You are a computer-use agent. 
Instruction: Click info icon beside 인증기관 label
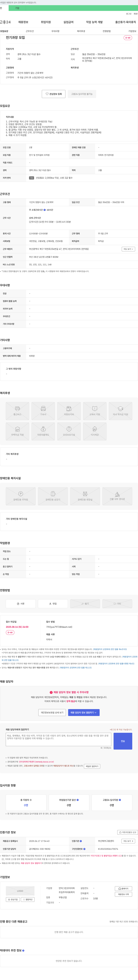(x=81, y=841)
